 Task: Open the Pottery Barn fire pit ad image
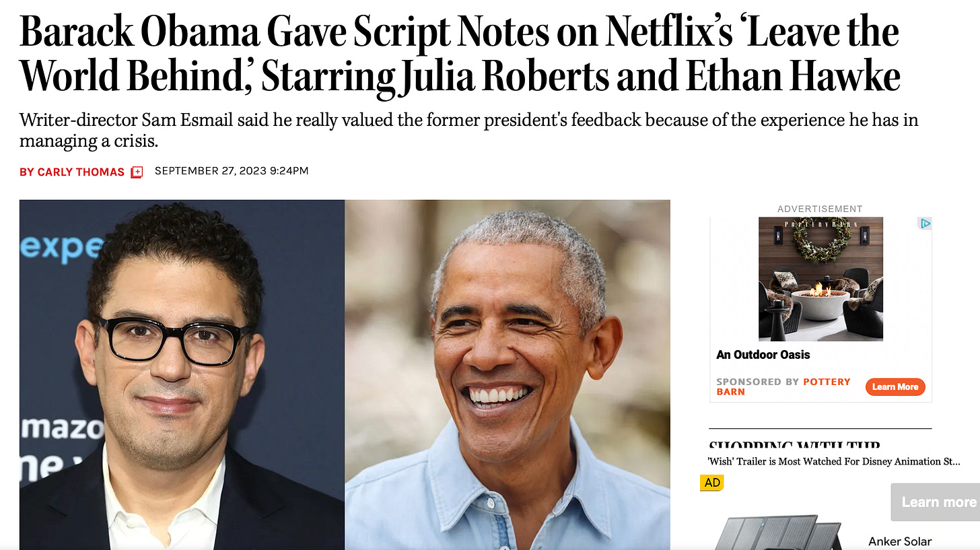pyautogui.click(x=820, y=279)
